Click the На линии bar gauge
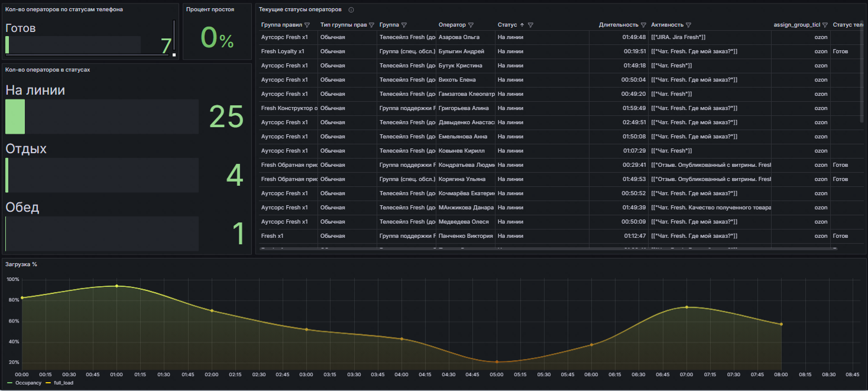 pyautogui.click(x=102, y=117)
